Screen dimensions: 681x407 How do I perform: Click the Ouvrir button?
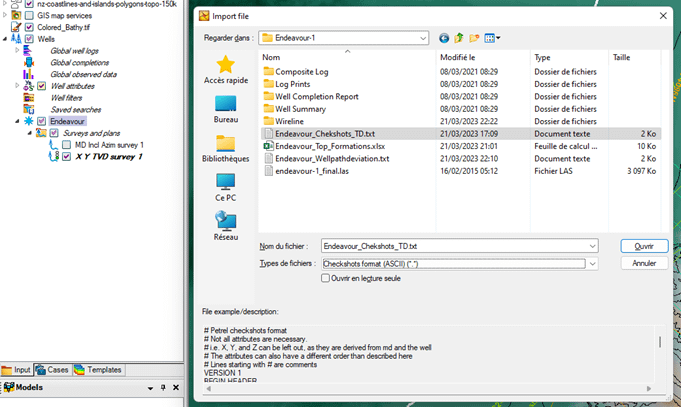coord(643,246)
